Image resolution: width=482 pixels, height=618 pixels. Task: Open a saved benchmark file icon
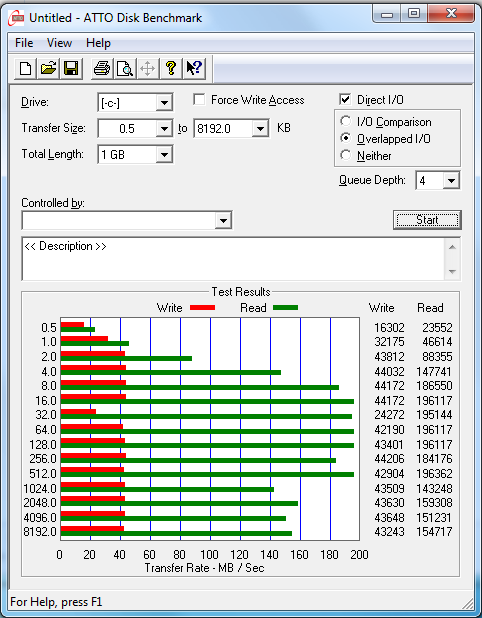click(48, 69)
